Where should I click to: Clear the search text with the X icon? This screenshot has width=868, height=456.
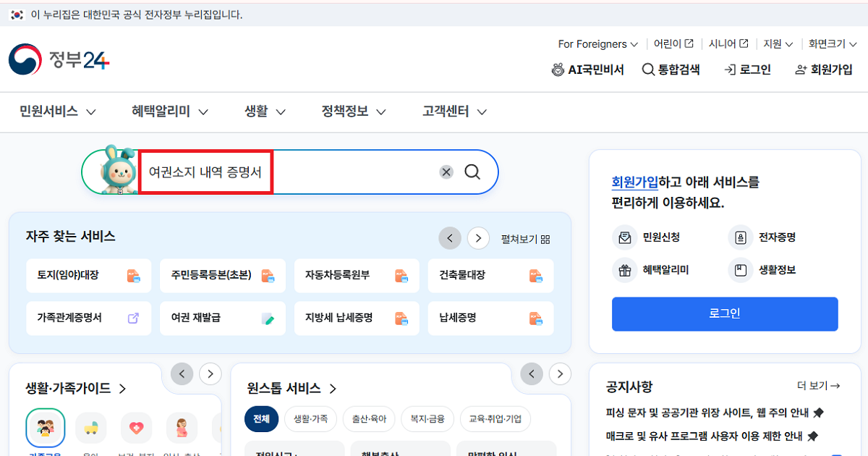pyautogui.click(x=446, y=172)
